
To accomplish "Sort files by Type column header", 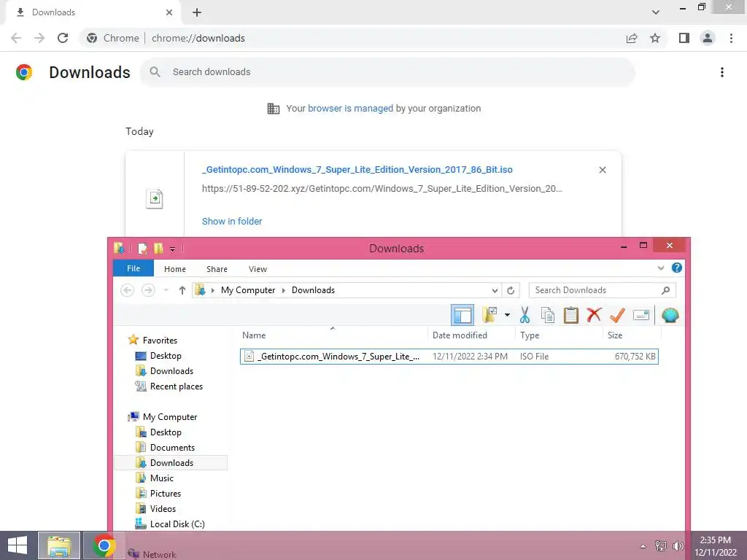I will pyautogui.click(x=559, y=335).
